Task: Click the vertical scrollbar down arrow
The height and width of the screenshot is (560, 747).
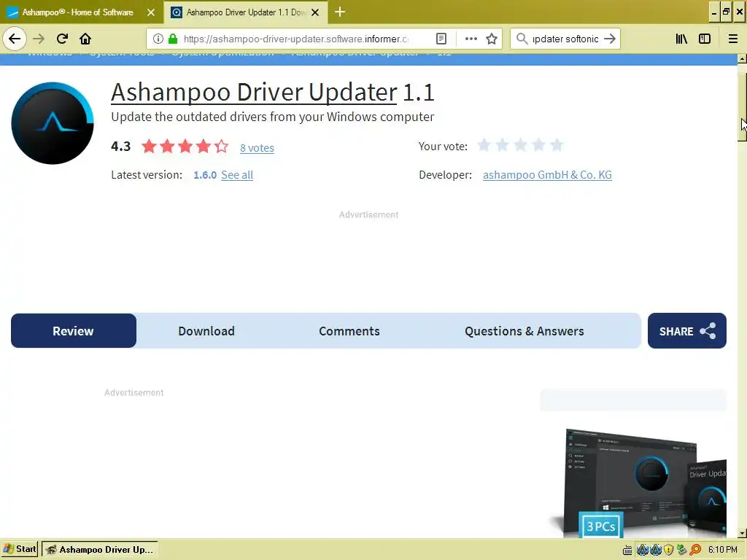Action: [x=742, y=533]
